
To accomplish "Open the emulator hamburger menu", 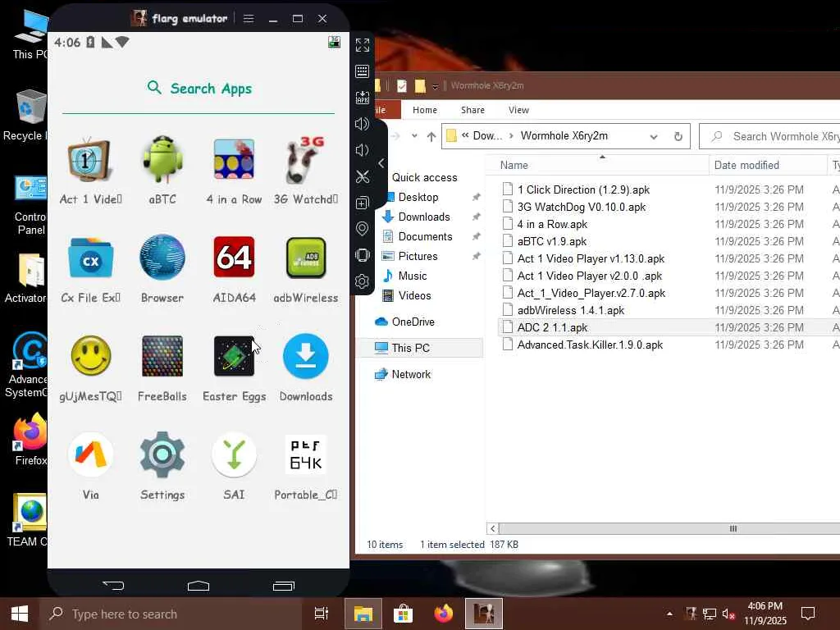I will [x=249, y=19].
